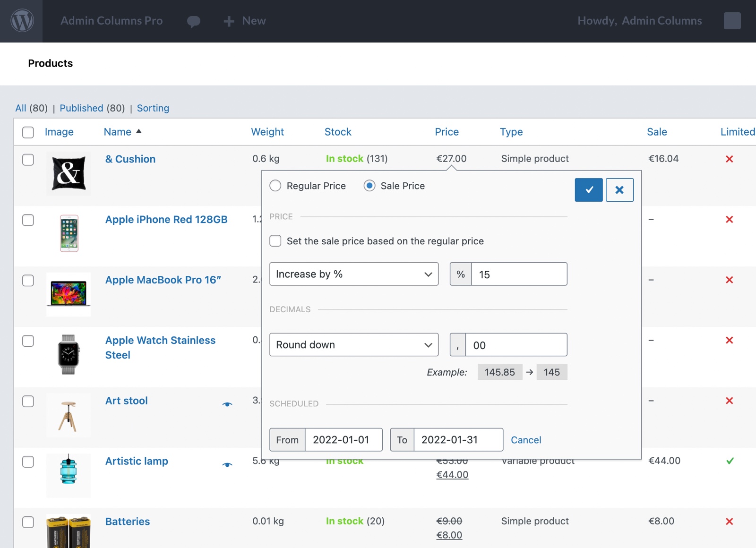Open the Apple iPhone Red thumbnail
The width and height of the screenshot is (756, 548).
coord(69,233)
